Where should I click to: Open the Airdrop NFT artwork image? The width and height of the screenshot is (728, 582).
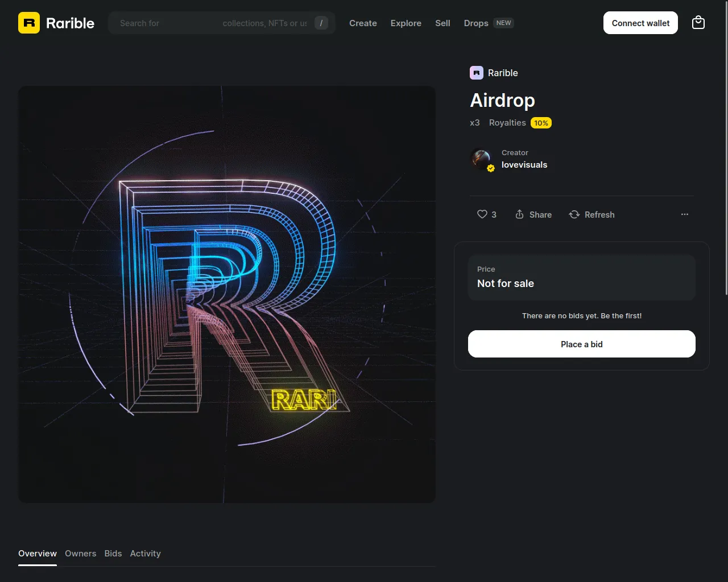[227, 294]
